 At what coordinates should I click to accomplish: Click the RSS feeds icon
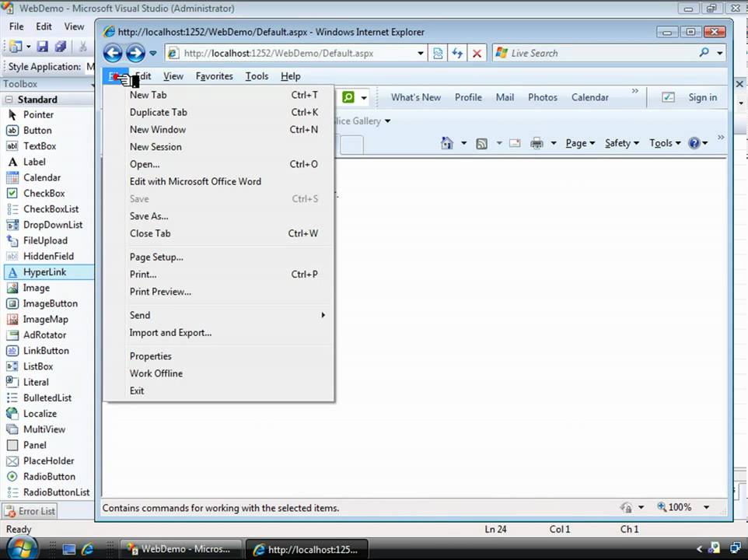point(482,143)
